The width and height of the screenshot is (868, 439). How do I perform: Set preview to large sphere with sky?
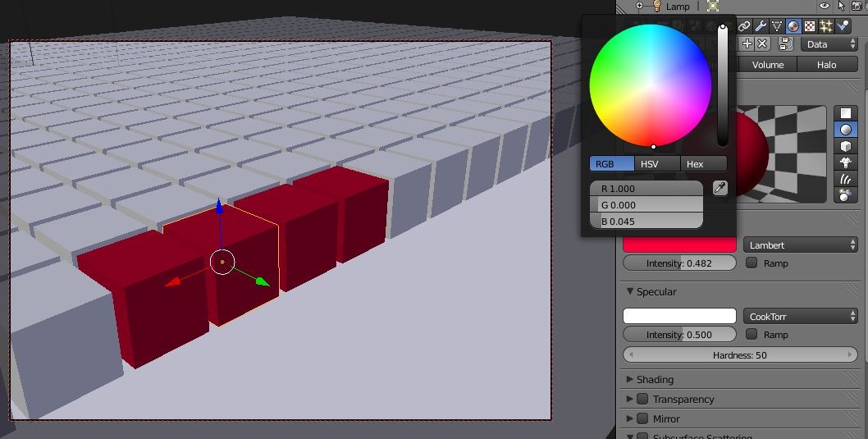(x=845, y=194)
